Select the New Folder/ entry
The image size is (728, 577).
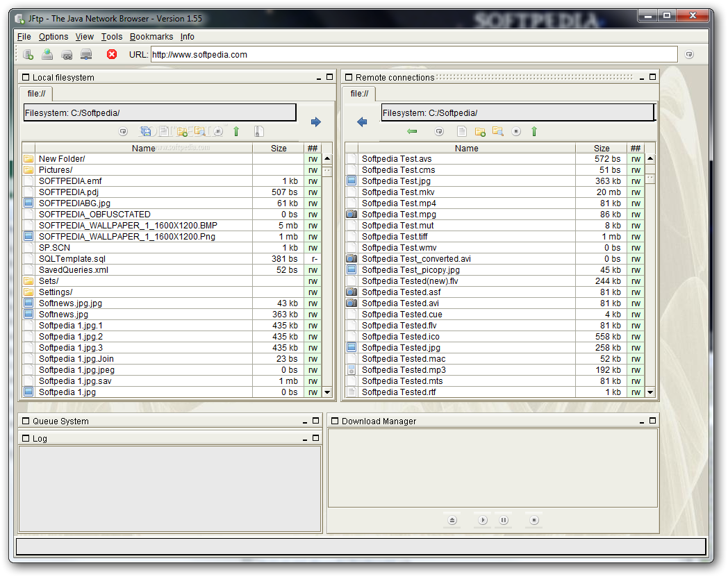(172, 159)
